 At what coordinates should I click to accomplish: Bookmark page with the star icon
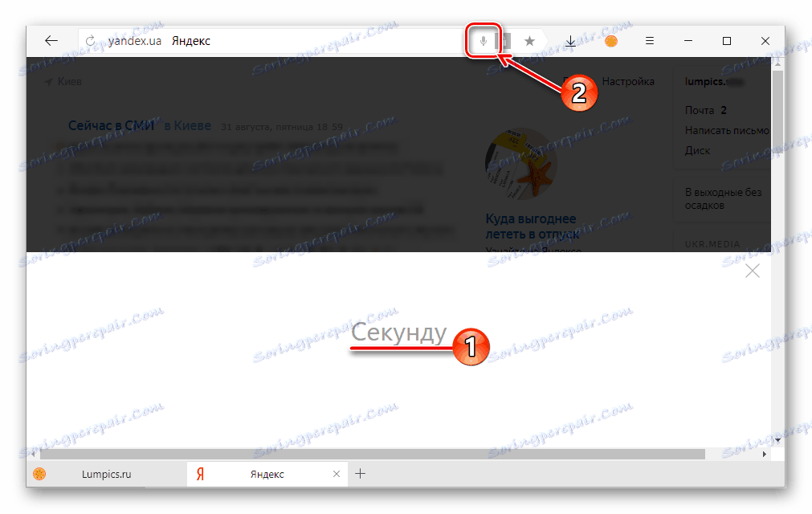tap(529, 41)
